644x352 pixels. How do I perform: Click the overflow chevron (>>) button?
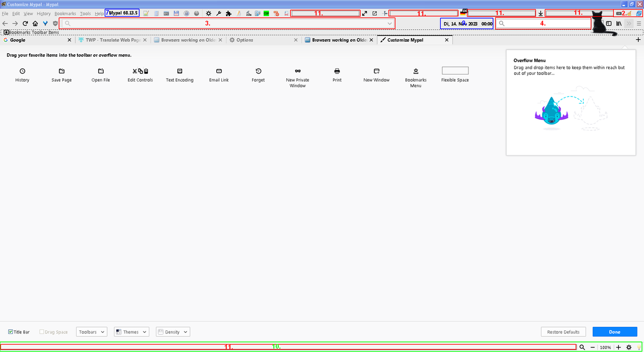(x=629, y=23)
